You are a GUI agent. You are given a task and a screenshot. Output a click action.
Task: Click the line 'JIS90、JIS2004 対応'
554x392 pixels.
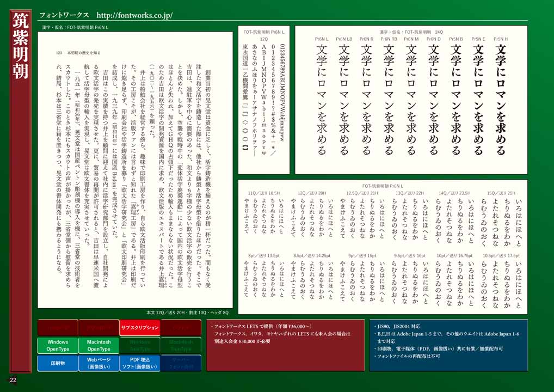[x=398, y=326]
